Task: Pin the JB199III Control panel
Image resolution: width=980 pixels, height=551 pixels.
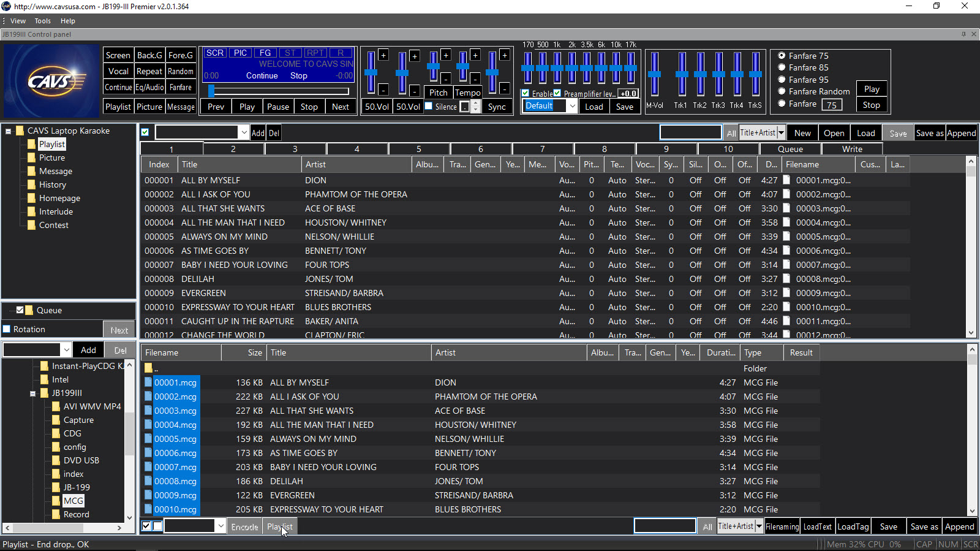Action: click(x=963, y=34)
